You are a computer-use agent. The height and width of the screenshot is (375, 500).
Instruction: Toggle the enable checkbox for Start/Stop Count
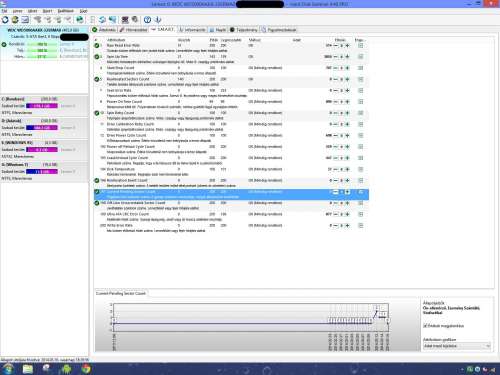361,68
